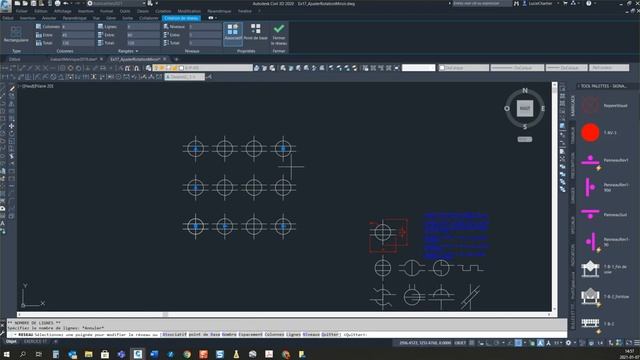Click the E direction on the compass
The height and width of the screenshot is (360, 640).
543,109
